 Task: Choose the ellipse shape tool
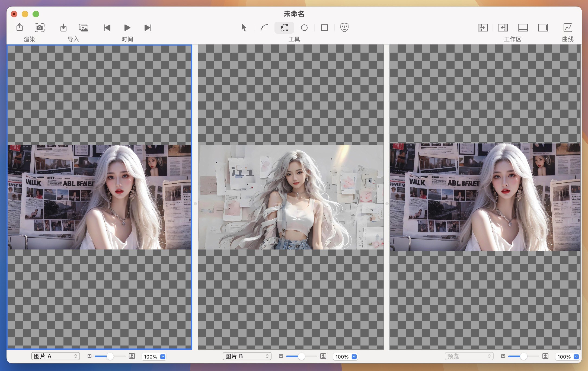coord(304,28)
